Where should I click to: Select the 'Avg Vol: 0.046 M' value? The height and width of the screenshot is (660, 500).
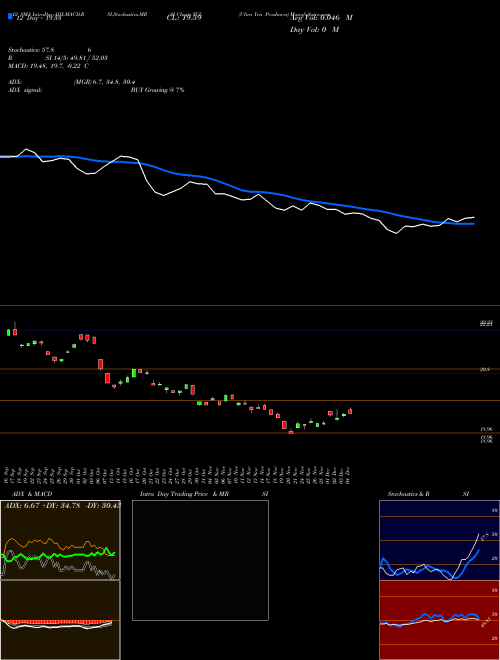pyautogui.click(x=321, y=18)
